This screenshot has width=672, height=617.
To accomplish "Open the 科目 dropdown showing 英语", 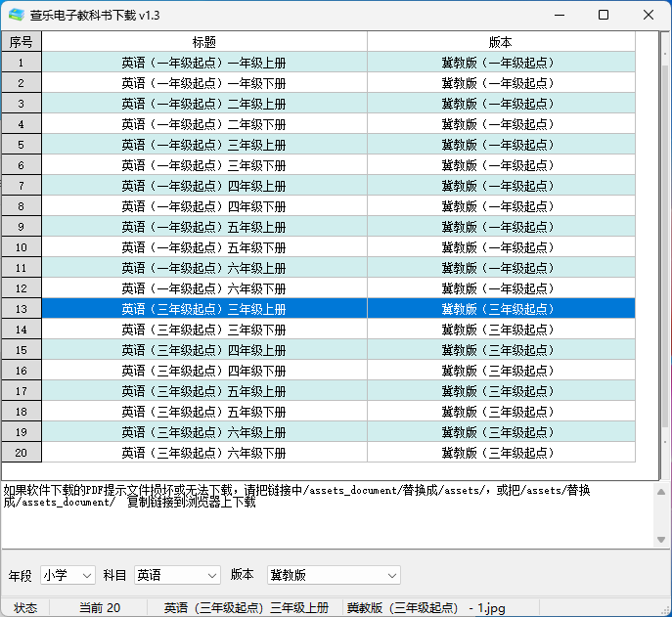I will click(177, 575).
